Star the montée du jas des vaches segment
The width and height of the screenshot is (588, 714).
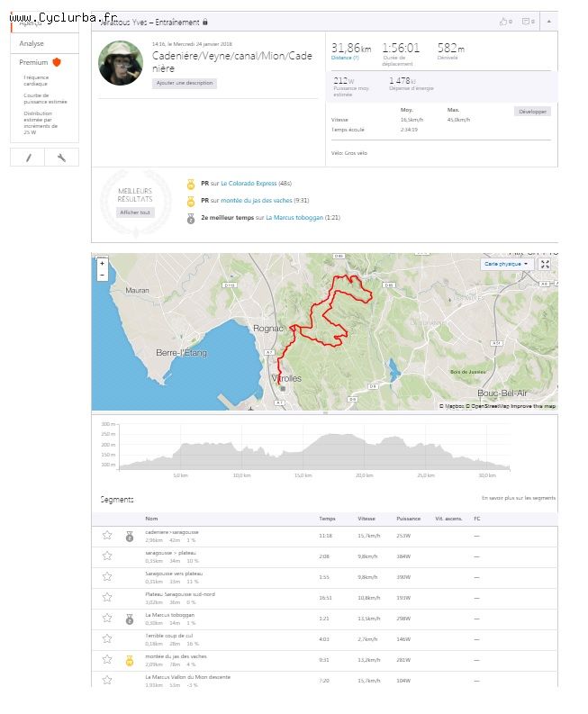[x=107, y=660]
